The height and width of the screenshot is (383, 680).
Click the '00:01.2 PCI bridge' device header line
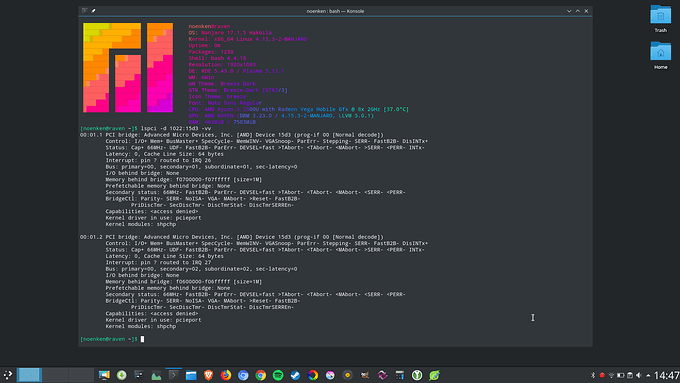coord(232,237)
